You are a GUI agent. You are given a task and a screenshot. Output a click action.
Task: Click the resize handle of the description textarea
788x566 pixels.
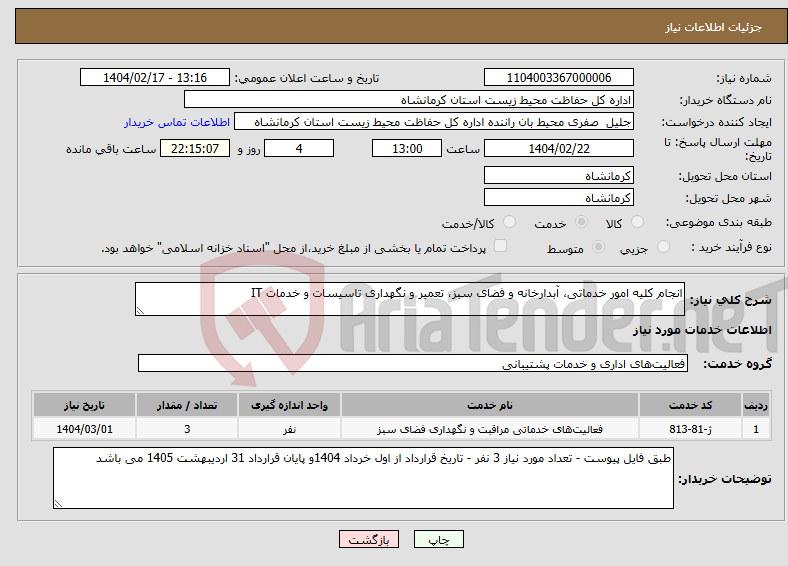(x=140, y=311)
